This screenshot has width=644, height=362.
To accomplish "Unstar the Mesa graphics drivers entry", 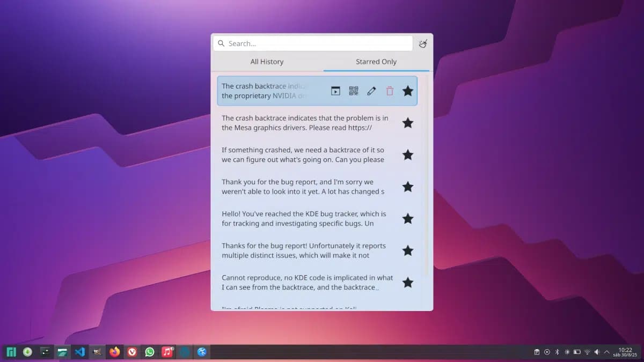I will [408, 123].
